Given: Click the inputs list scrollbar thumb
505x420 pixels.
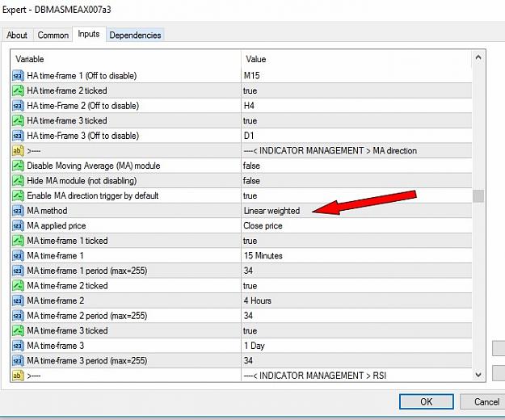Looking at the screenshot, I should [478, 196].
